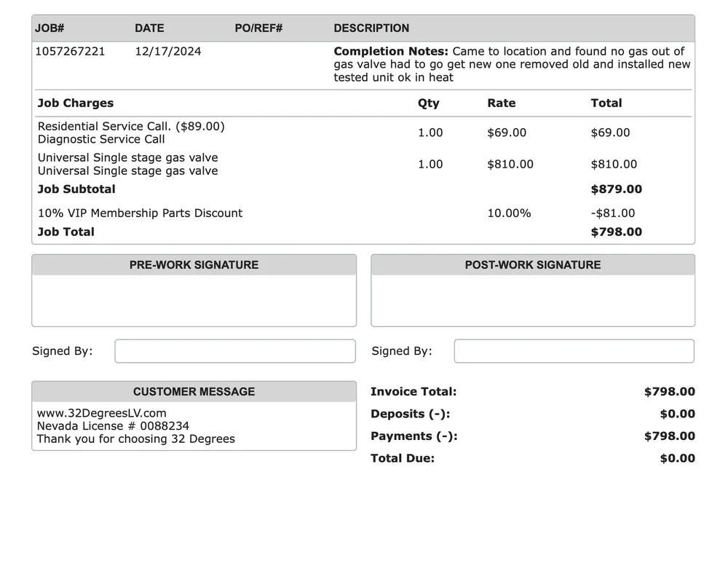This screenshot has width=728, height=566.
Task: Focus the Signed By field under Post-Work Signature
Action: click(574, 351)
